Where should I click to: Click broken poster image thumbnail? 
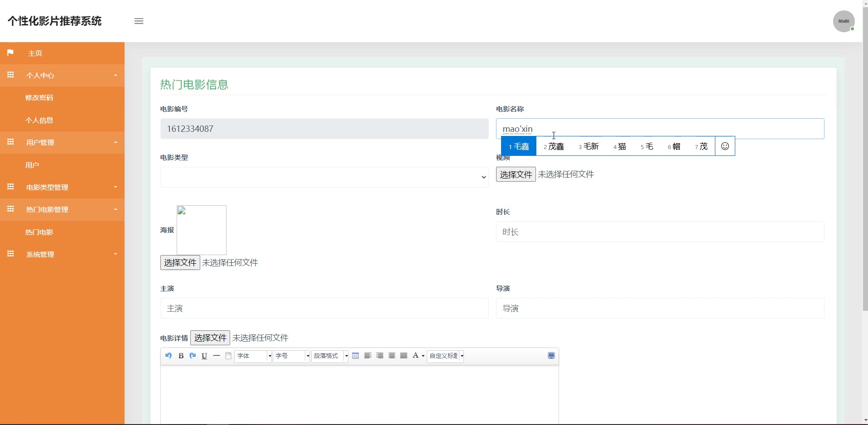tap(202, 230)
